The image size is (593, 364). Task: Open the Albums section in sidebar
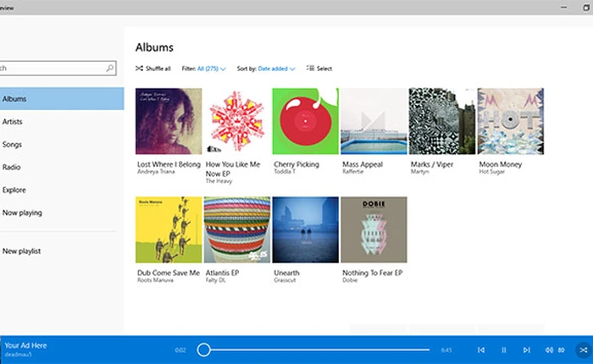[x=62, y=99]
